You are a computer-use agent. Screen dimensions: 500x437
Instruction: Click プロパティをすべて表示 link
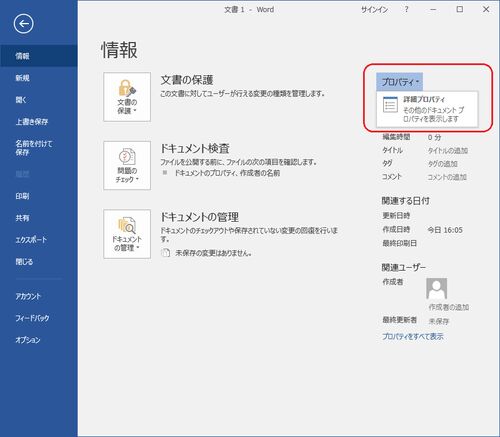click(x=413, y=337)
